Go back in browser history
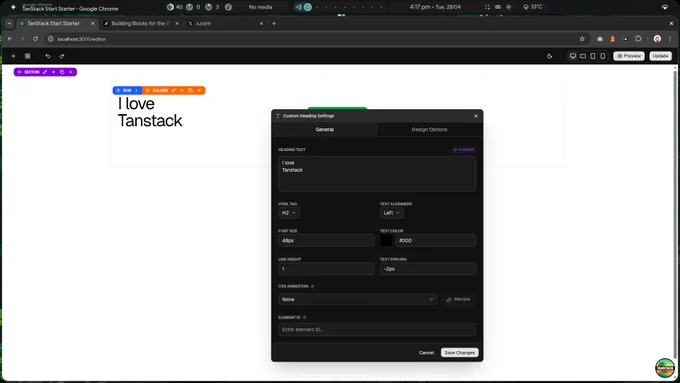Viewport: 680px width, 383px height. click(x=10, y=39)
